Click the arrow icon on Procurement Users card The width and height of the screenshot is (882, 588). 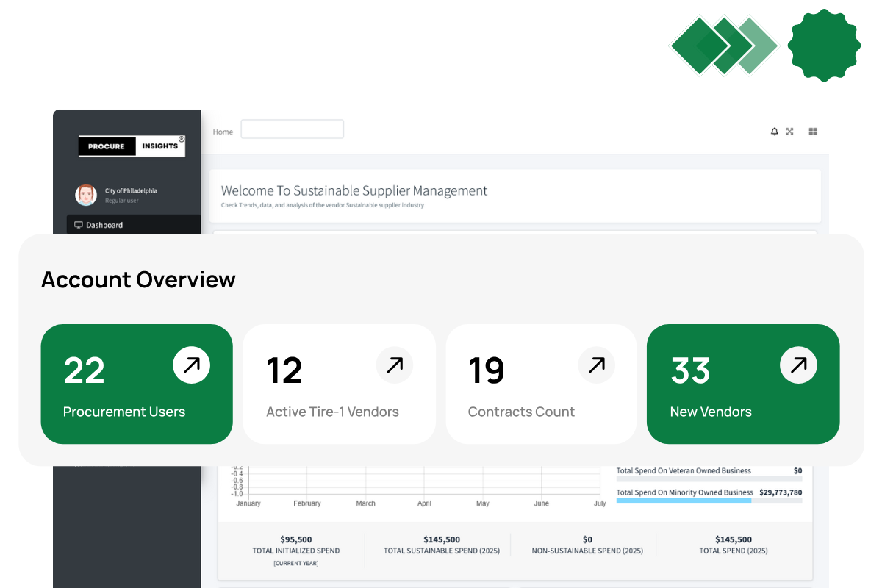pos(192,365)
